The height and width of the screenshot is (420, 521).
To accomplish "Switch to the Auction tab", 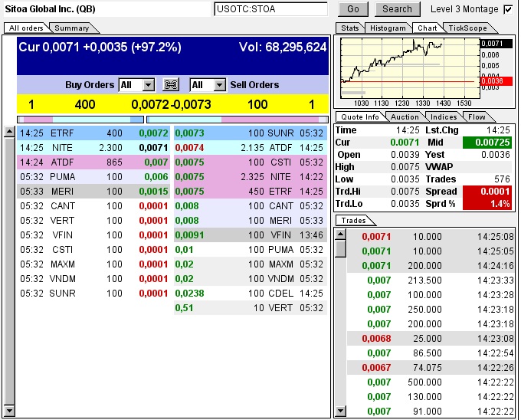I will (405, 117).
